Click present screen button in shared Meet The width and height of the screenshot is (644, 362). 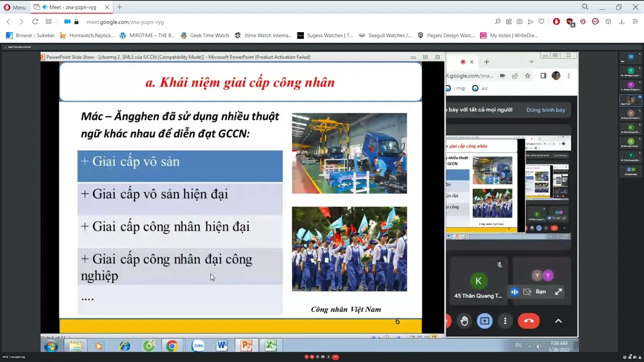coord(485,321)
